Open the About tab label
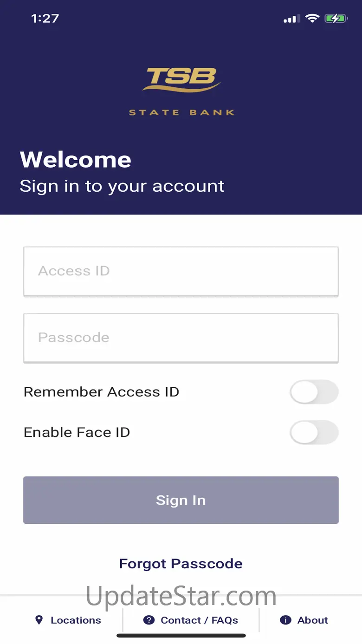 click(x=313, y=620)
